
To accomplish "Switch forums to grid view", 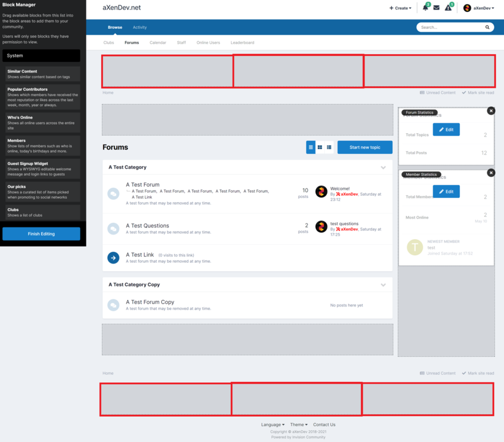I will pos(320,147).
